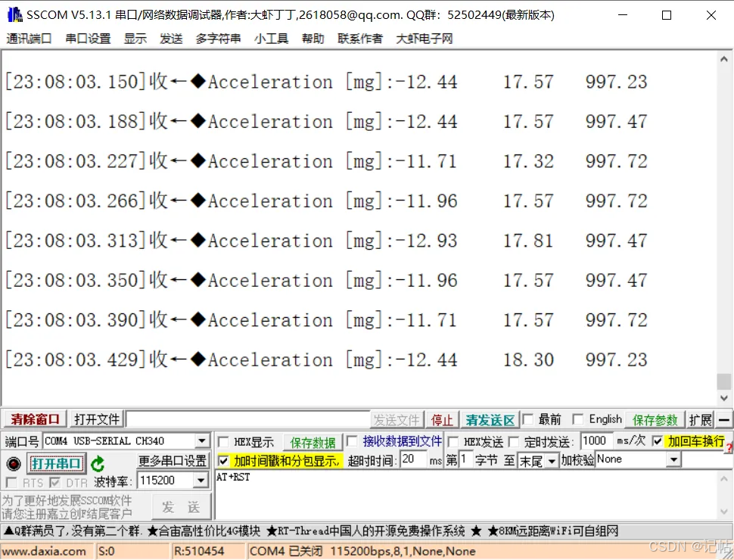Viewport: 734px width, 560px height.
Task: Enable the 定时发送 checkbox
Action: point(514,441)
